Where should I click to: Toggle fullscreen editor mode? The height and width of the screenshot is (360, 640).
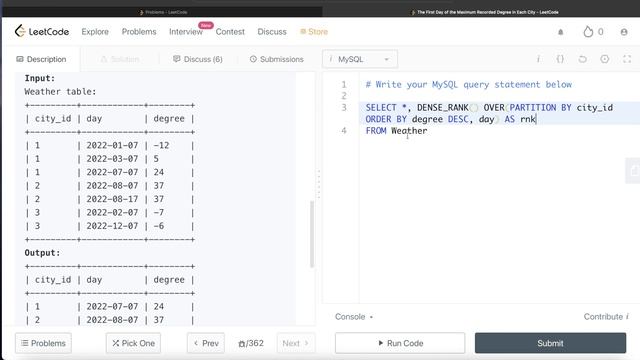point(627,59)
